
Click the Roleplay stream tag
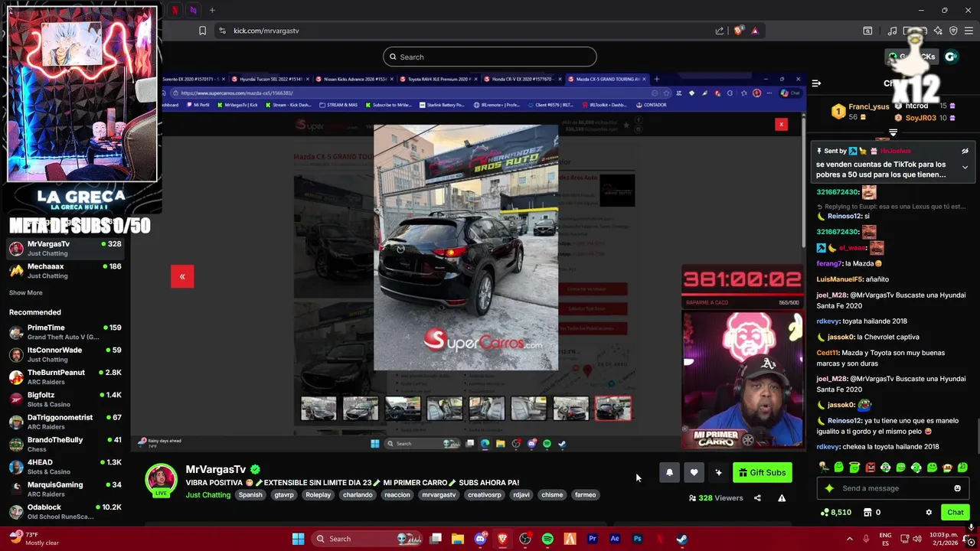tap(318, 495)
